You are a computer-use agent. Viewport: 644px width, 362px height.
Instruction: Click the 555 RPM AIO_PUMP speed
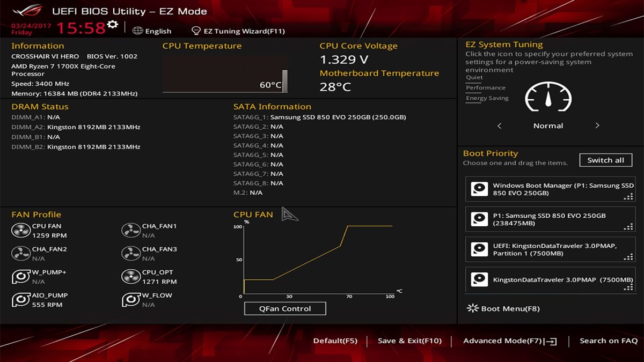coord(47,305)
